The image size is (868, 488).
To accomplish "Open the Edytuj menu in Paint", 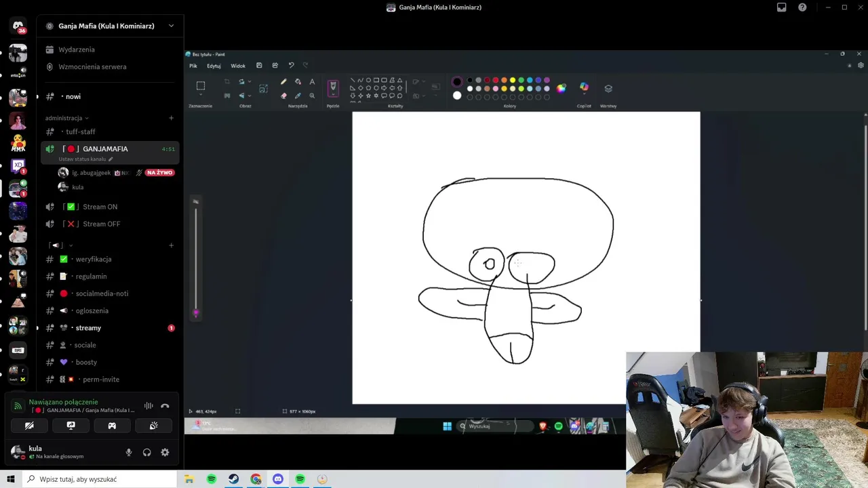I will (x=214, y=66).
